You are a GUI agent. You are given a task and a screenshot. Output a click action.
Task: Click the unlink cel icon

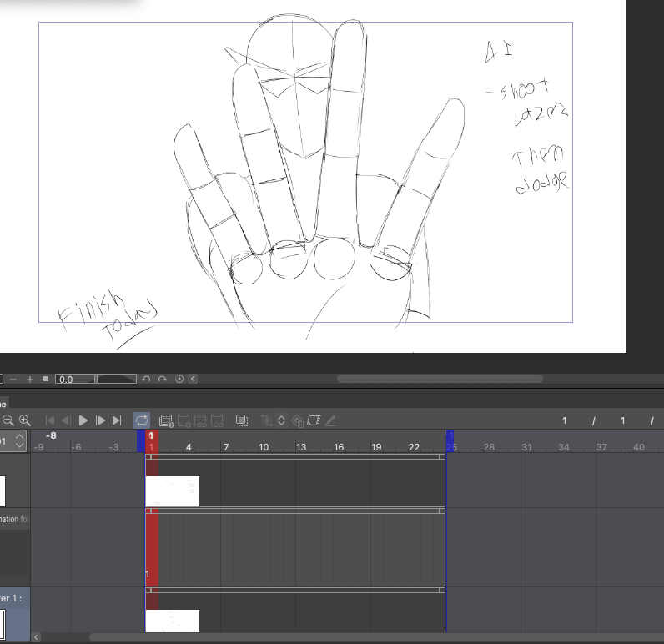[217, 421]
